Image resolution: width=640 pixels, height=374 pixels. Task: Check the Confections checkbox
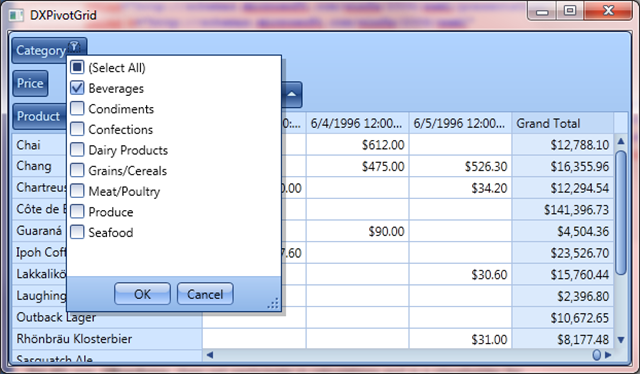pyautogui.click(x=77, y=129)
